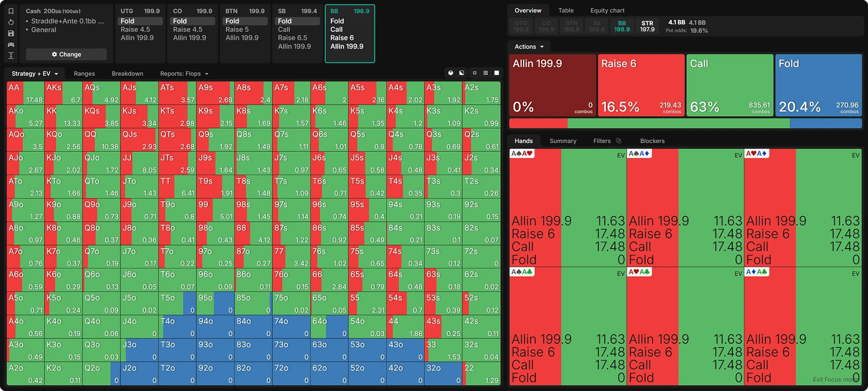This screenshot has height=391, width=868.
Task: Select the AKs cell in the hand matrix
Action: [63, 93]
